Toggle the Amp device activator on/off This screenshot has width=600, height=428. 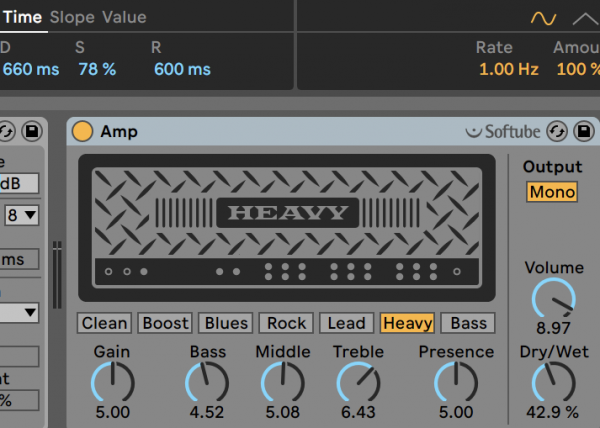[83, 131]
